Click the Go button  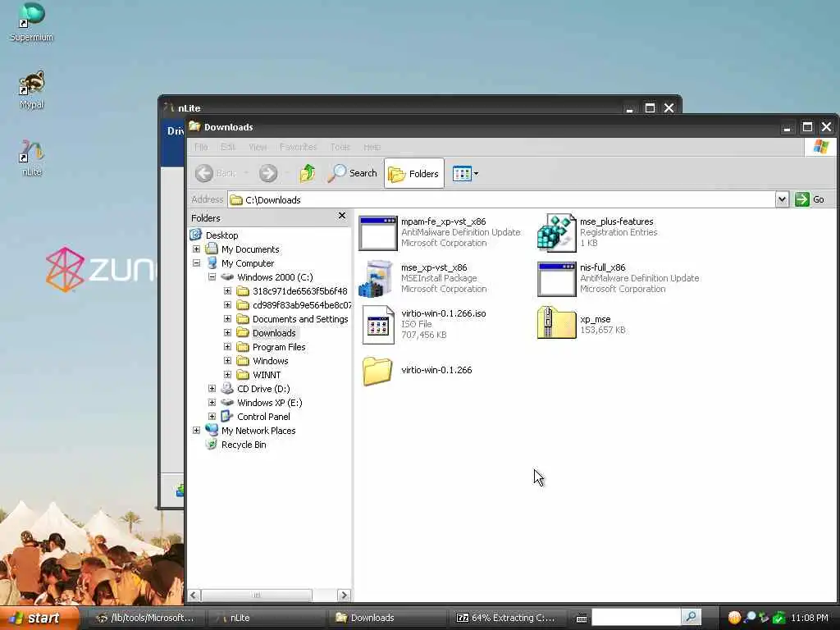(x=810, y=199)
